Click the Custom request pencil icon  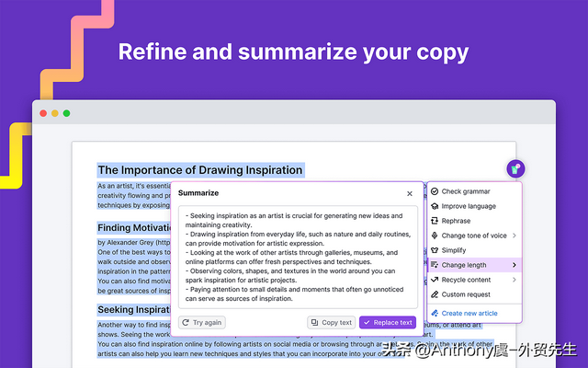(x=435, y=294)
